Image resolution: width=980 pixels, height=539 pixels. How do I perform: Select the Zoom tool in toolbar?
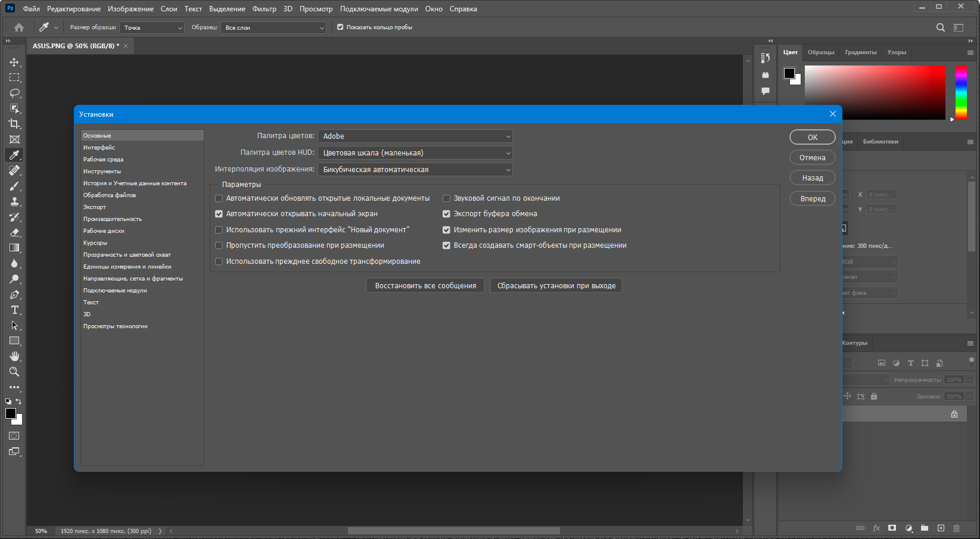tap(14, 372)
